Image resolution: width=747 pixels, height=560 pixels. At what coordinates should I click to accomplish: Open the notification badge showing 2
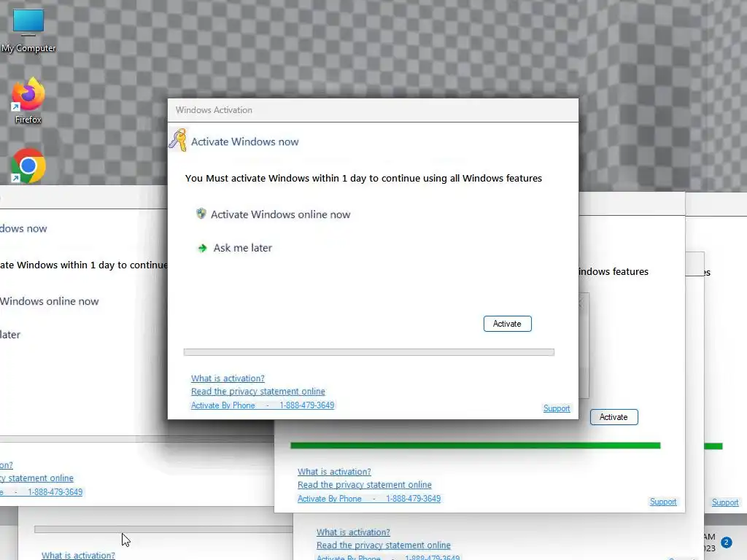(x=726, y=542)
